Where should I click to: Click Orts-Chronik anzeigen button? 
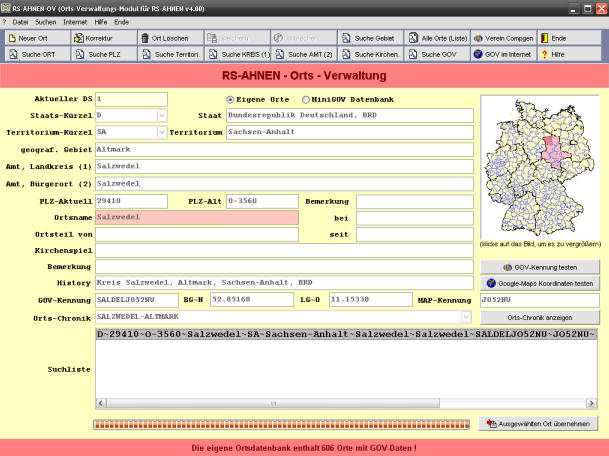540,317
